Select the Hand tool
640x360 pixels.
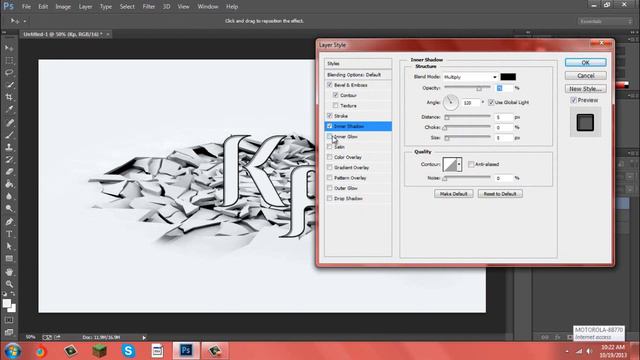[9, 272]
